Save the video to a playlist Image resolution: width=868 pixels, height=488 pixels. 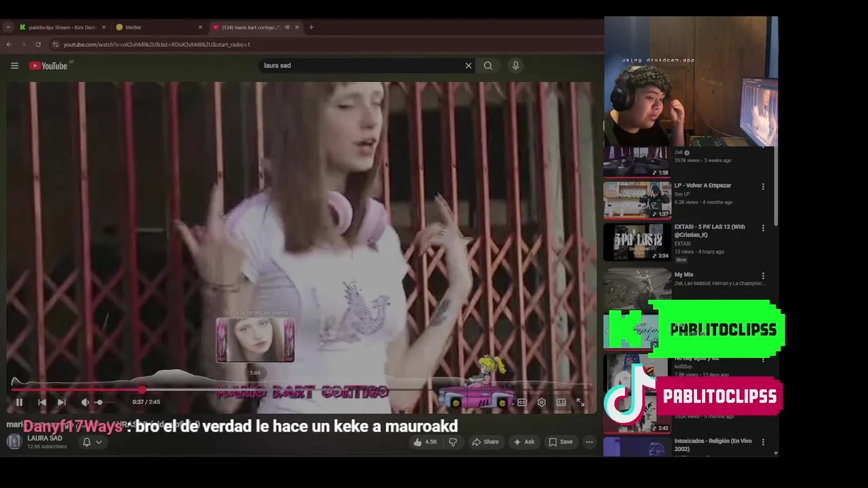click(561, 442)
